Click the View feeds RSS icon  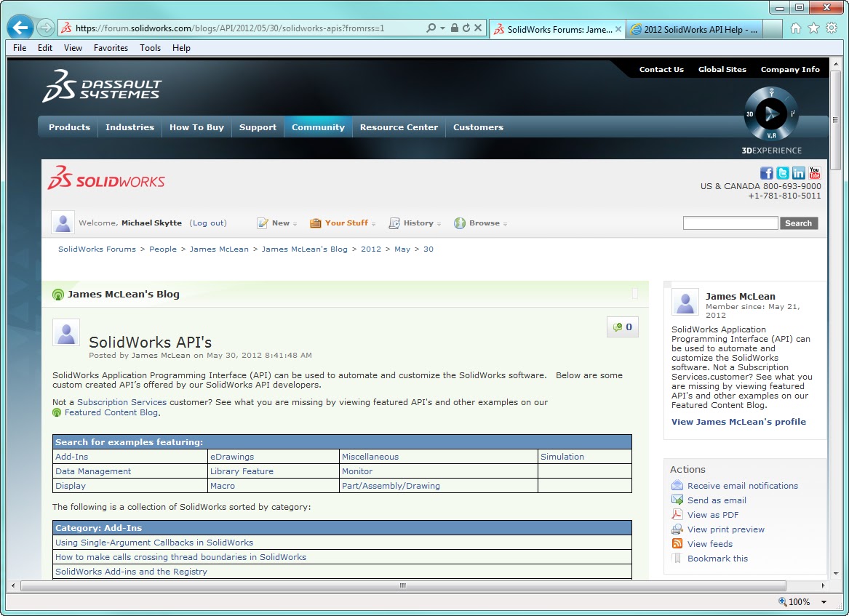point(677,543)
